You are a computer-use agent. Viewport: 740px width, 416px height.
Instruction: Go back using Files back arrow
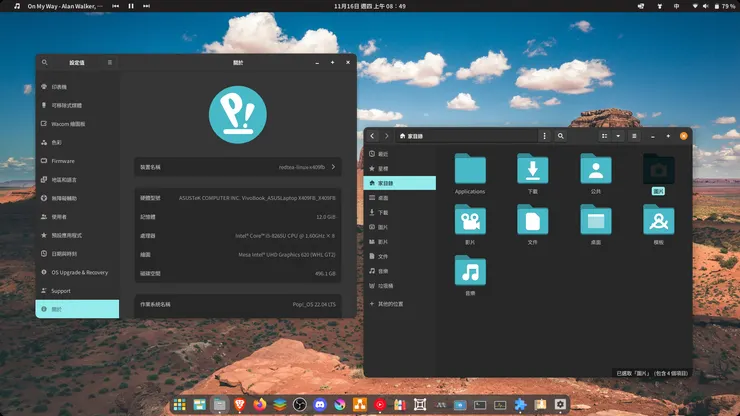pyautogui.click(x=372, y=136)
